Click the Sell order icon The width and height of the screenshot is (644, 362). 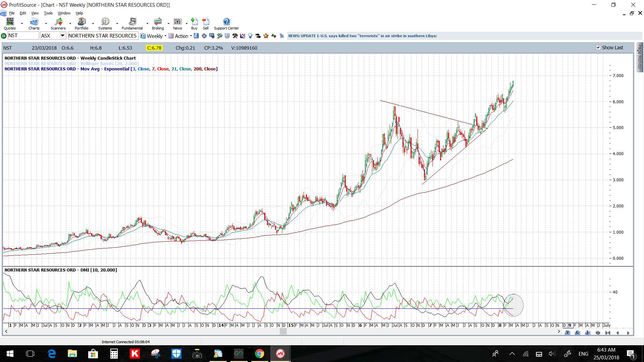point(206,24)
